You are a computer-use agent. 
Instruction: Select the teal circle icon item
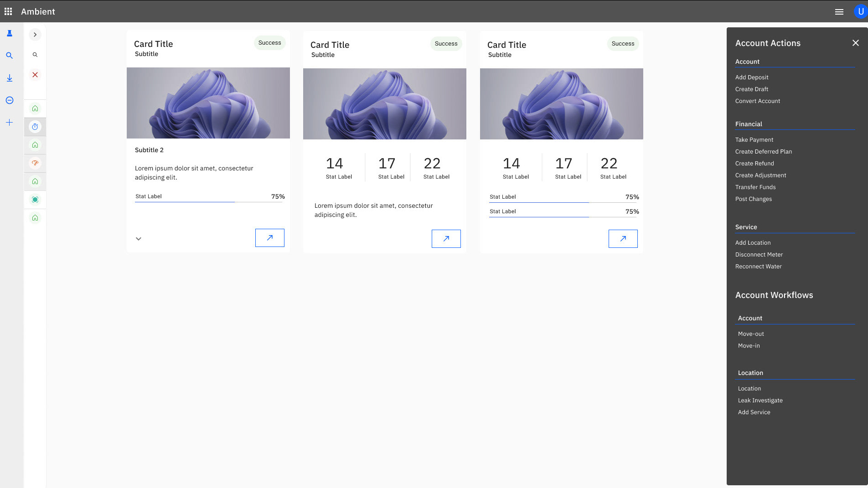(x=35, y=200)
